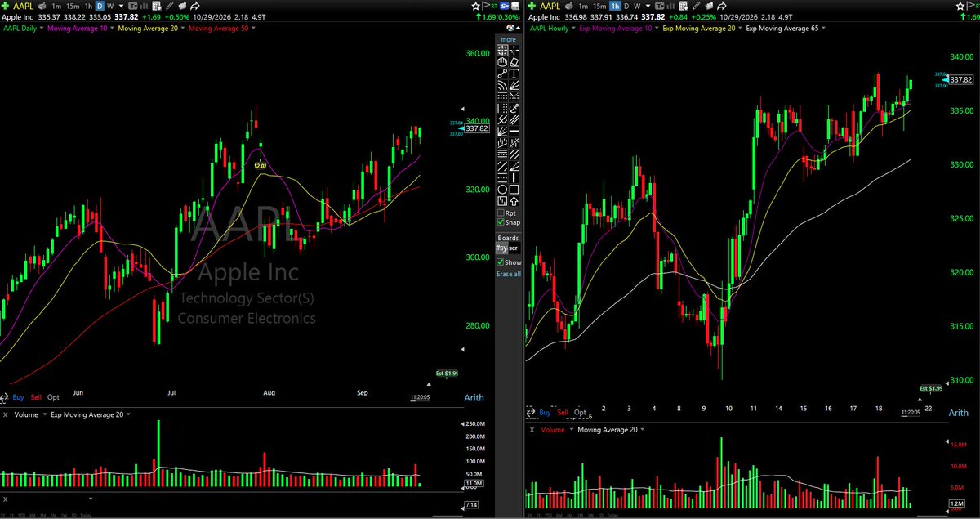Toggle the Show checkbox under Boards

click(x=500, y=262)
